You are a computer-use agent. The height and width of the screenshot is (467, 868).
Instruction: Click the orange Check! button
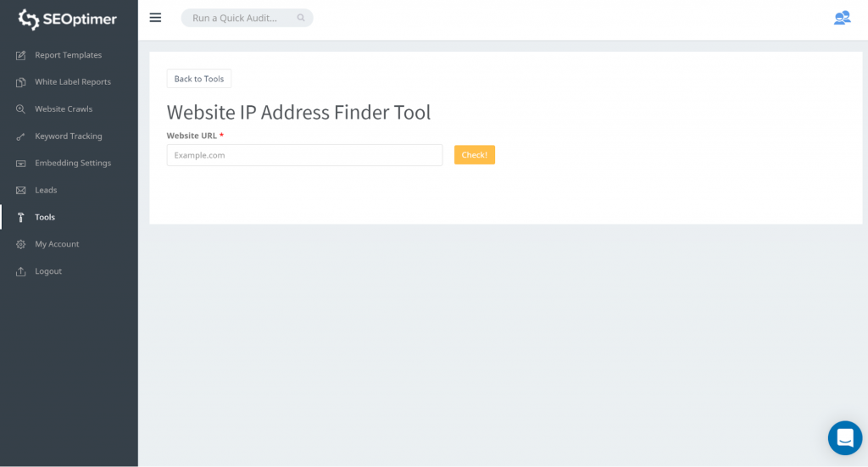click(474, 155)
